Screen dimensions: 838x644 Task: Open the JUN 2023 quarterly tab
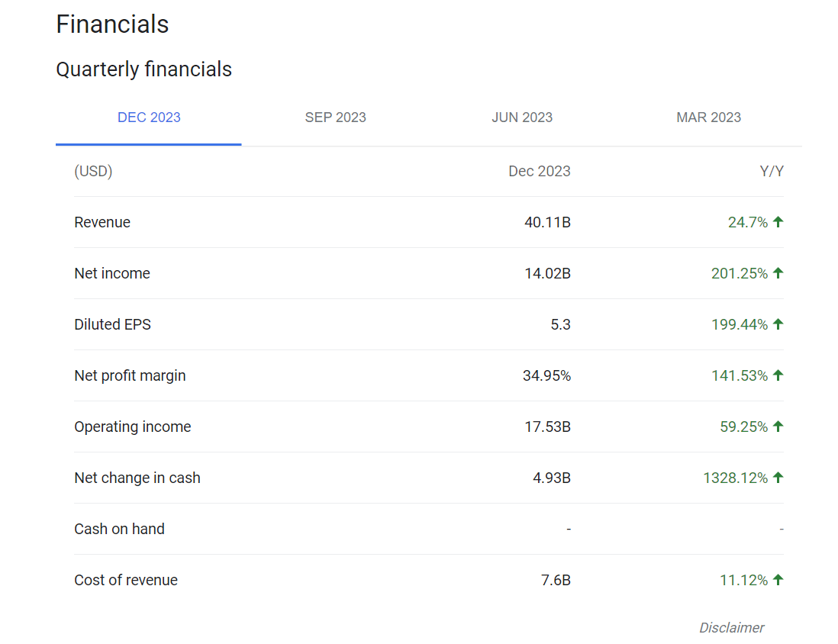coord(522,118)
